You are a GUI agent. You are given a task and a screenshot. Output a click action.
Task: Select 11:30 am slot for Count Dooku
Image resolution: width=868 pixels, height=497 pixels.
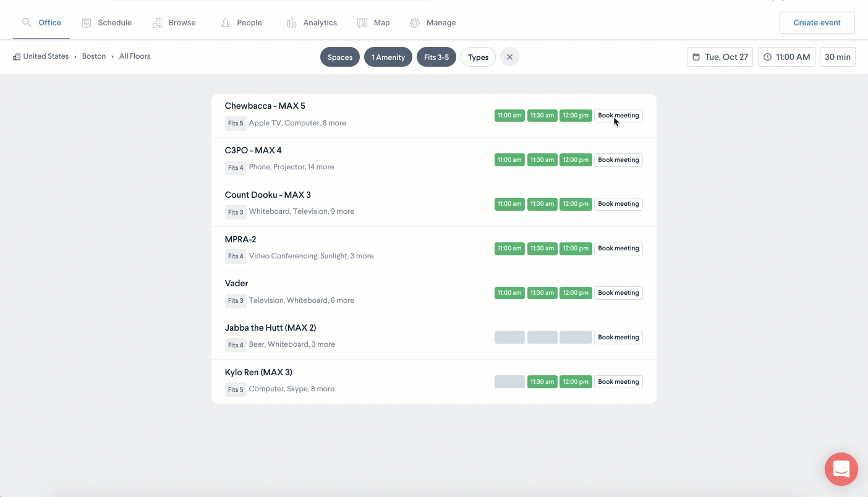tap(542, 204)
